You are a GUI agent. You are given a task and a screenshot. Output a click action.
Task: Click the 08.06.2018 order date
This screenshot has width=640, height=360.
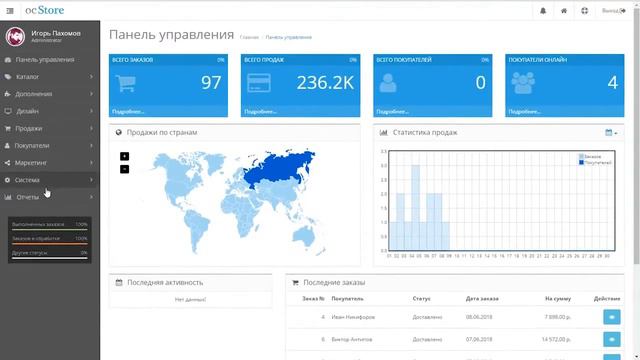479,317
